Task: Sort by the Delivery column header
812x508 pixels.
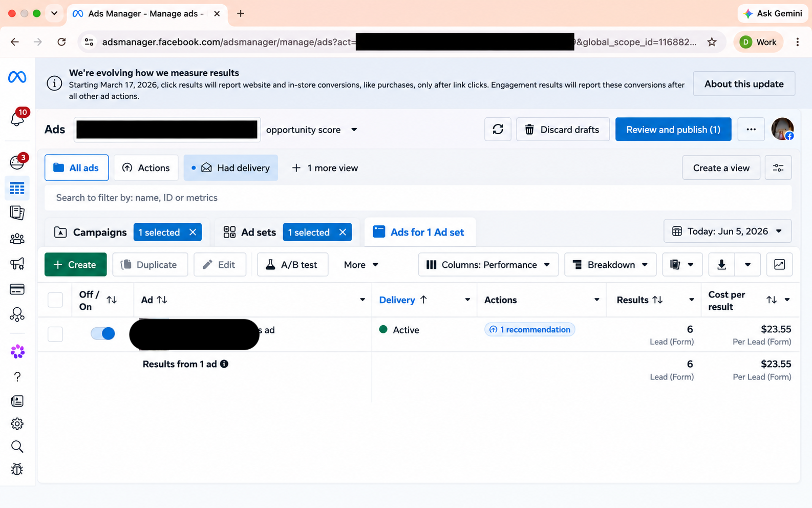Action: coord(403,300)
